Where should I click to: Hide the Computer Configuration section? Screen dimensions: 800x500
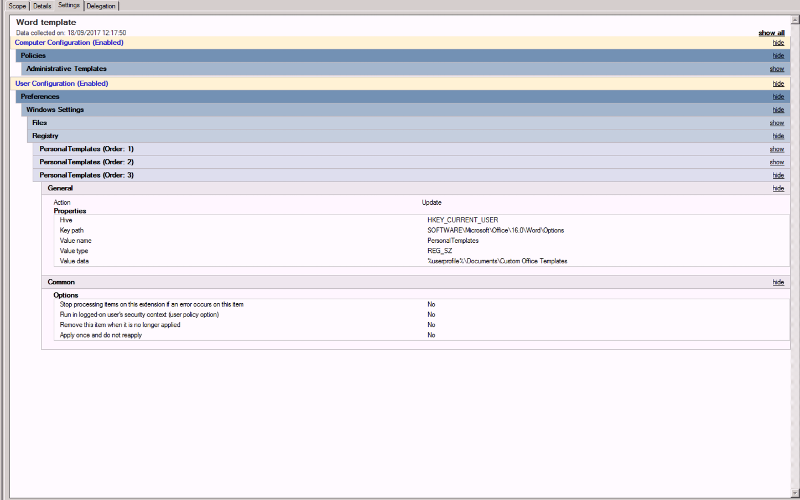pyautogui.click(x=778, y=43)
